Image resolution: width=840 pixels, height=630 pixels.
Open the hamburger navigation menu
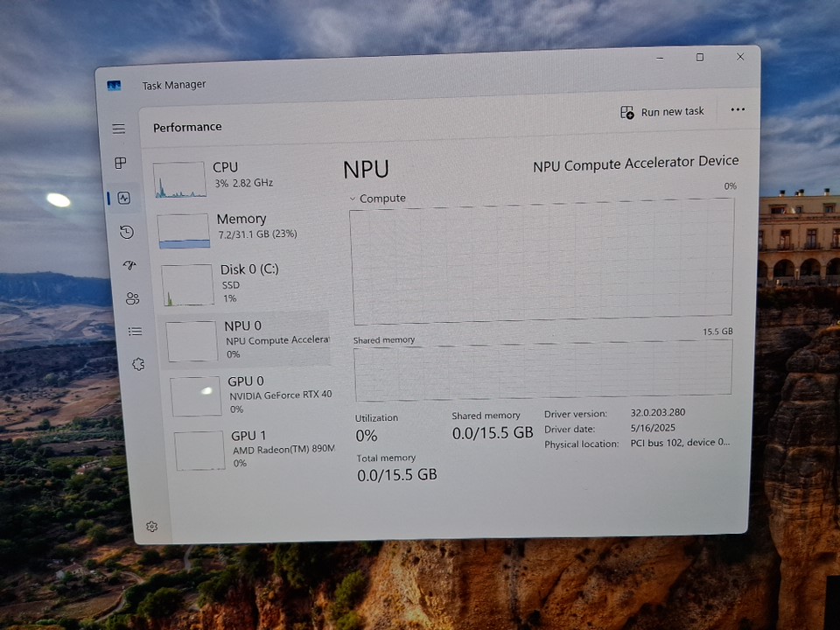(x=118, y=129)
